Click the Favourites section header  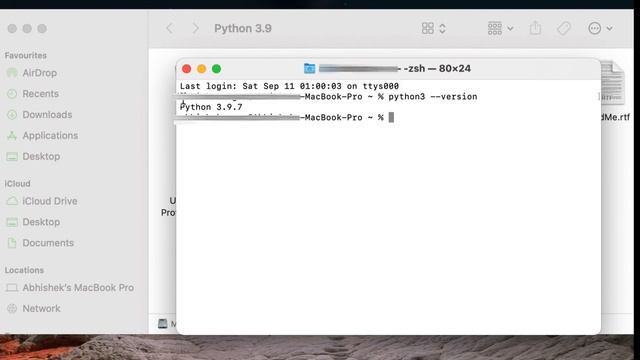click(26, 56)
